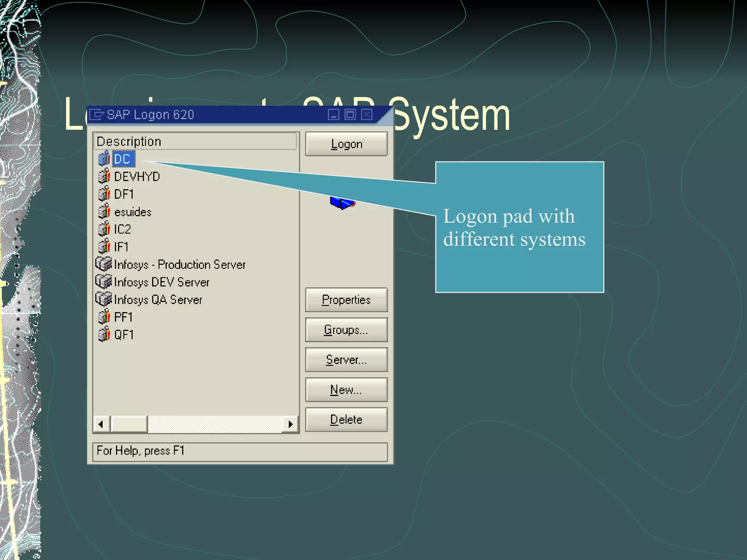Click the Infosys QA Server group icon
The image size is (747, 560).
(x=104, y=299)
